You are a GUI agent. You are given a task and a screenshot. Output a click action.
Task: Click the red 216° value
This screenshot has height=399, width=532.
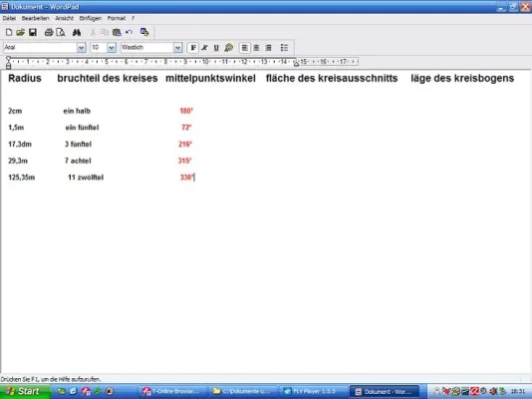(185, 144)
